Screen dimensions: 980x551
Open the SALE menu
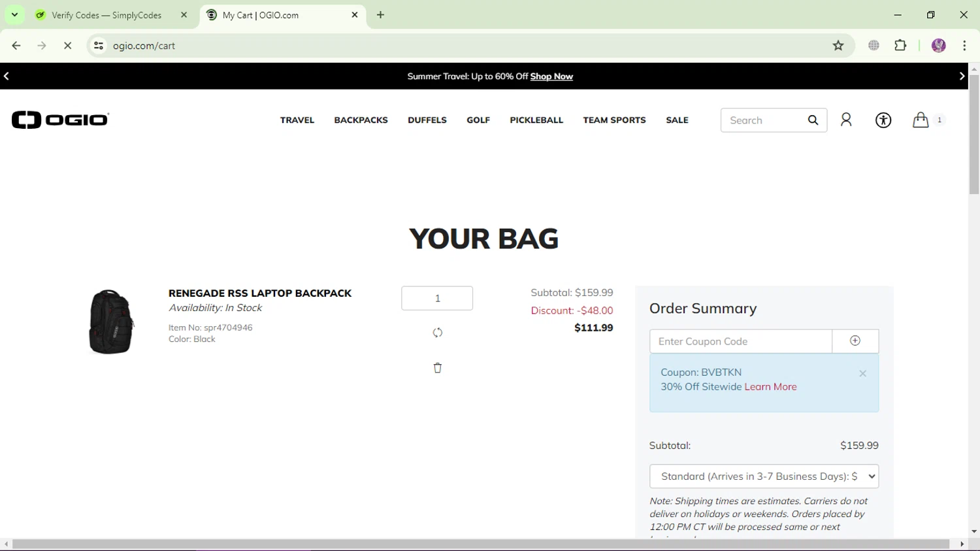[x=677, y=120]
